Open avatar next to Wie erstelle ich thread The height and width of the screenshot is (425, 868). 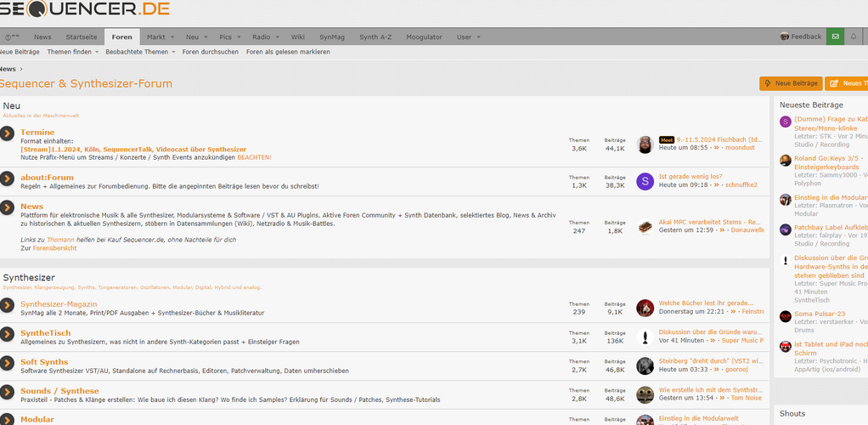(x=645, y=394)
